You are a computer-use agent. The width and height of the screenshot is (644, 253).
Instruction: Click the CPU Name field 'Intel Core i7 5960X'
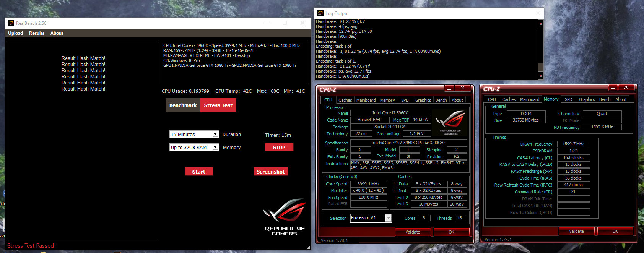[390, 113]
